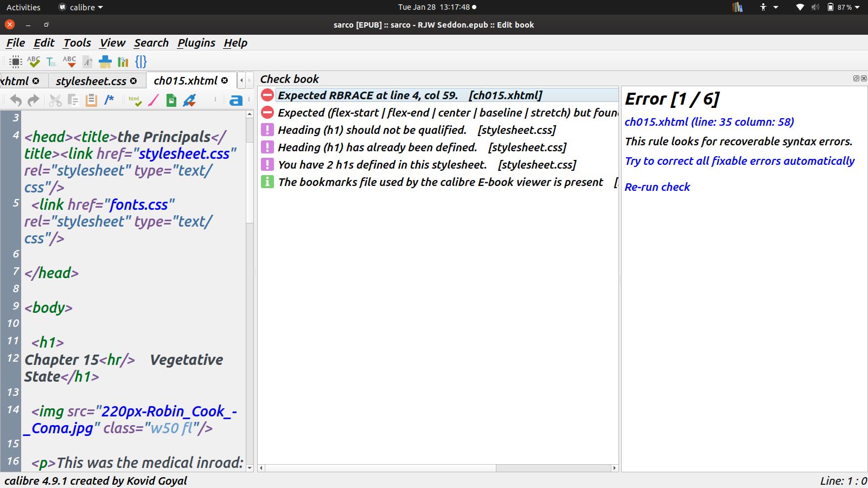Open the Help menu
The image size is (868, 488).
tap(235, 43)
